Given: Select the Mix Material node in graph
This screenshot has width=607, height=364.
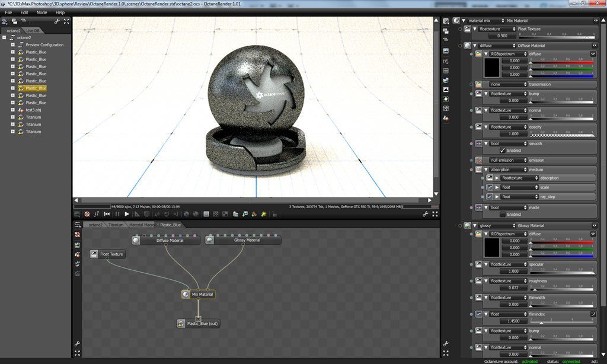Looking at the screenshot, I should point(198,294).
